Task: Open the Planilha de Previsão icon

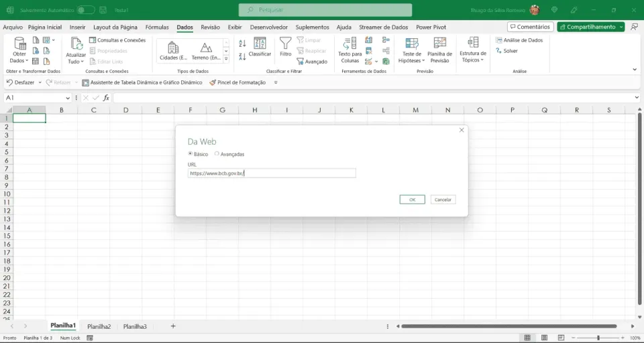Action: coord(439,43)
